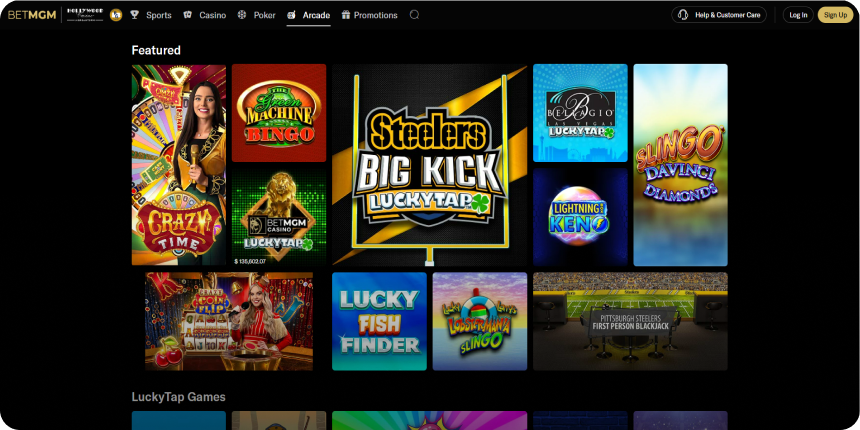Open Slingo DaVinci Diamonds tile
Screen dimensions: 860x430
681,165
